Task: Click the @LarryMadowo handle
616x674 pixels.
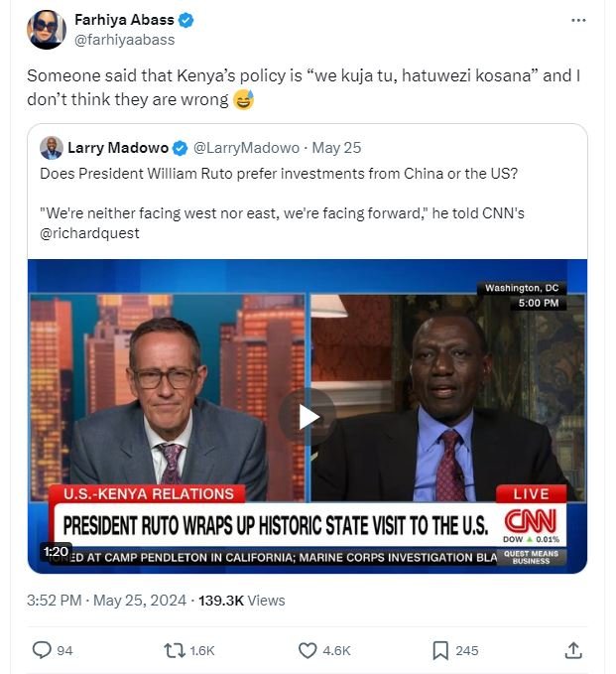Action: (x=246, y=148)
